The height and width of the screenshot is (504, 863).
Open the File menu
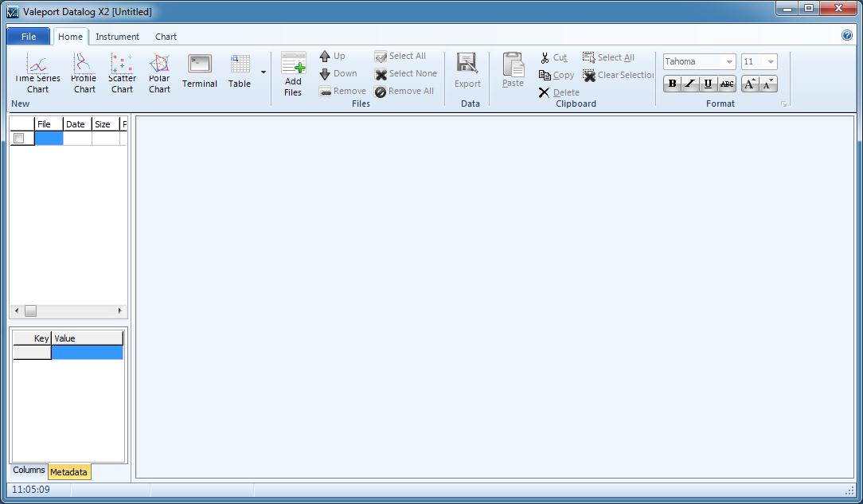pyautogui.click(x=29, y=37)
